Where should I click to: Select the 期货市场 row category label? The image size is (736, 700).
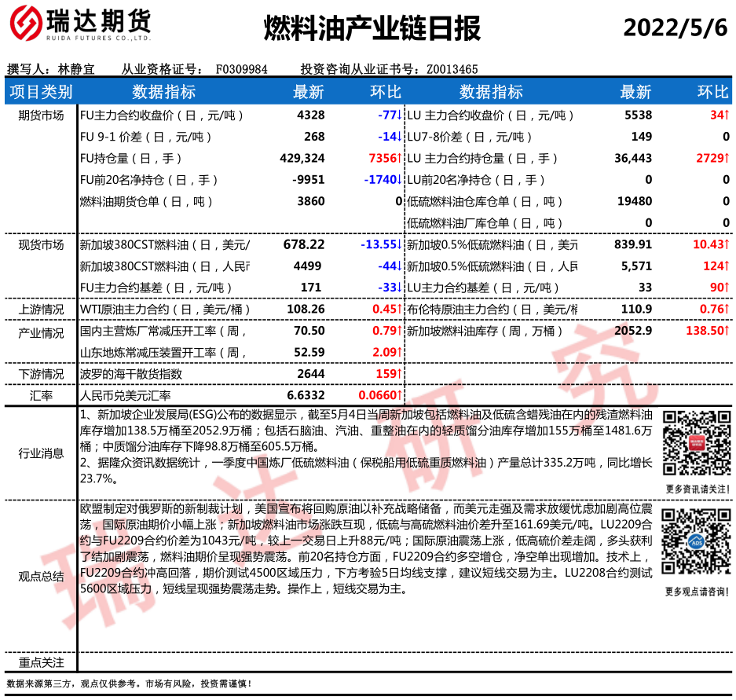coord(40,115)
